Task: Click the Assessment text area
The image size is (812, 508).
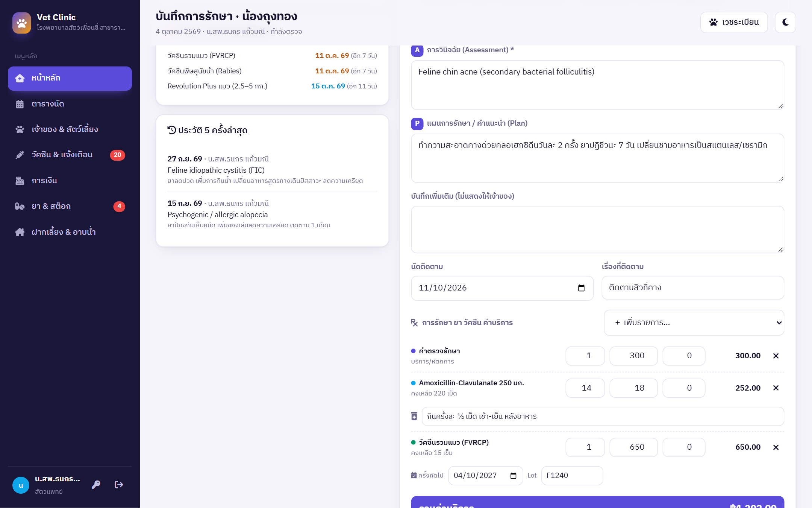Action: click(x=597, y=85)
